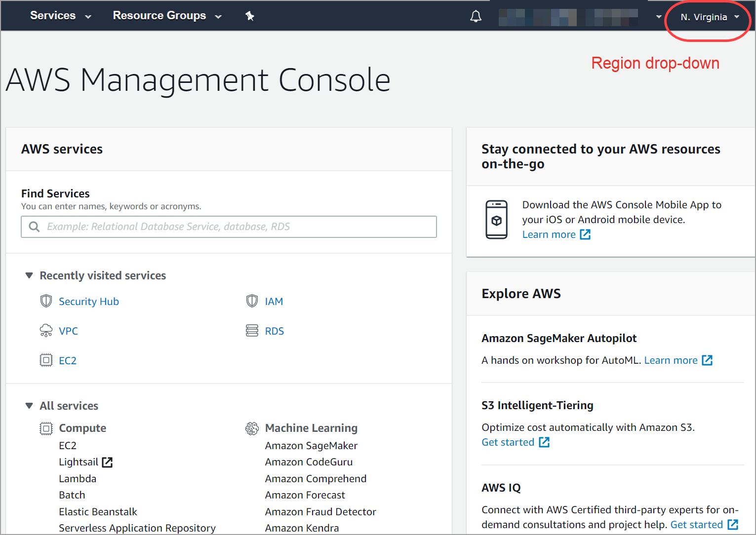Open the Resource Groups menu

pyautogui.click(x=167, y=16)
